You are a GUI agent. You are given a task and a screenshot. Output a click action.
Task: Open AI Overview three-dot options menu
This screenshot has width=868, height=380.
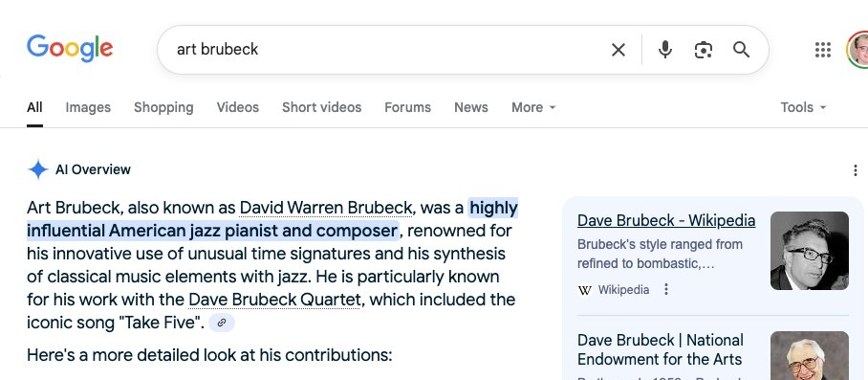(856, 170)
